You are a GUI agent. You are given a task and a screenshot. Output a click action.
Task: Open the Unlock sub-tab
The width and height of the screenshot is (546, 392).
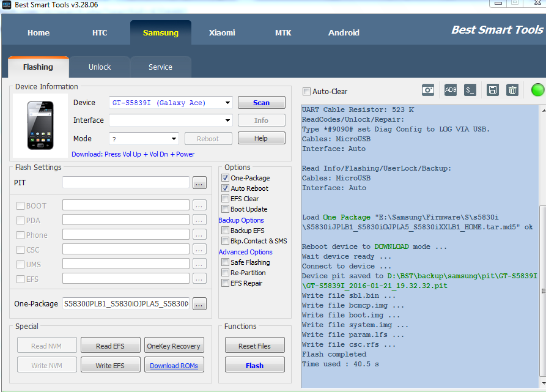100,67
